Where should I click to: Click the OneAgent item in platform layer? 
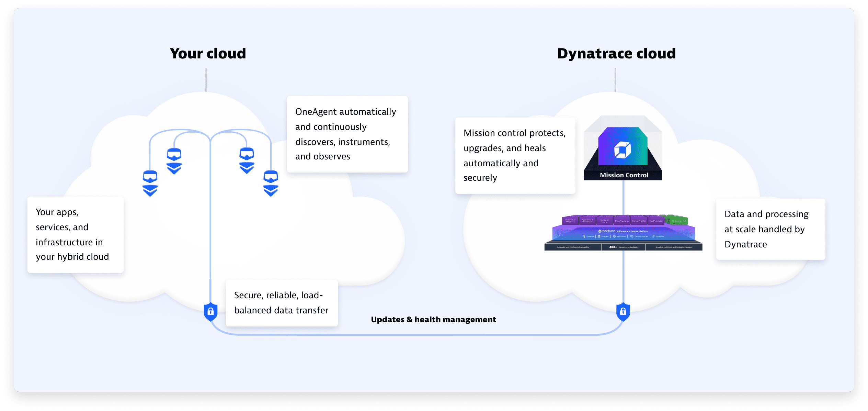pyautogui.click(x=589, y=236)
